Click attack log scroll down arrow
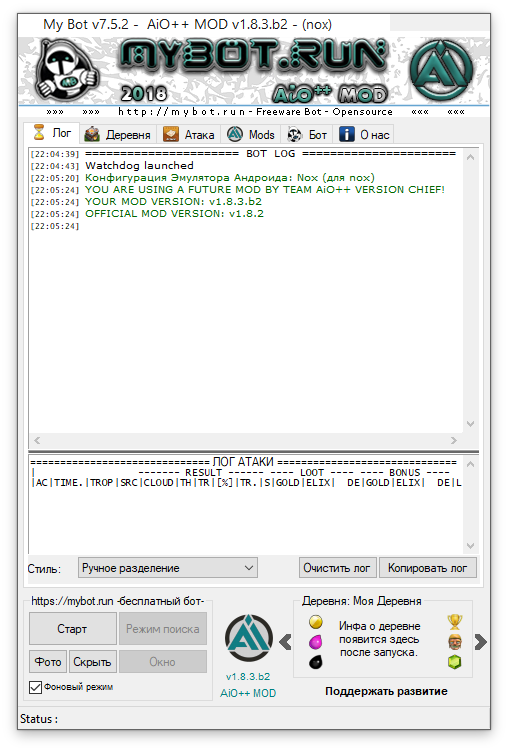 (x=470, y=546)
